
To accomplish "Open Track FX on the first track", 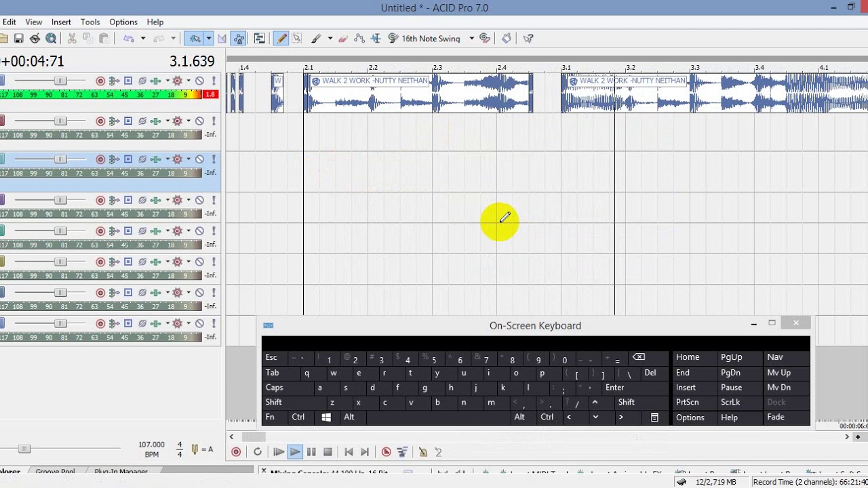I will (156, 81).
